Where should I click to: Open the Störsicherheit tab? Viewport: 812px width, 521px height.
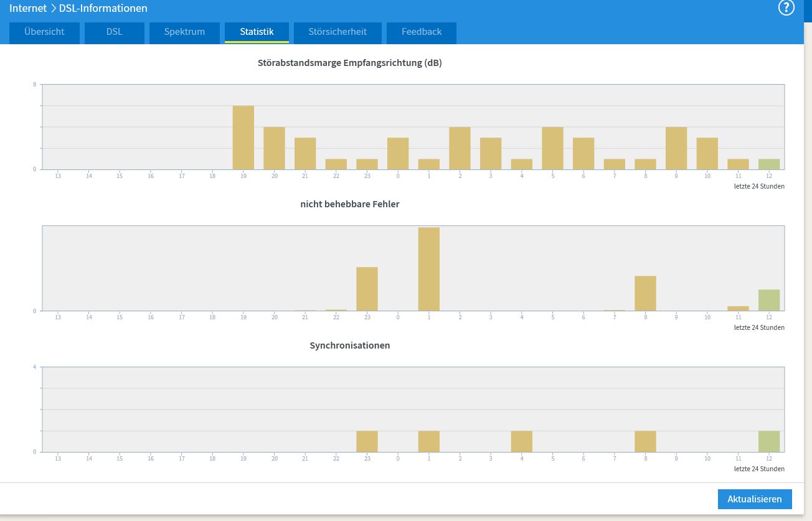click(338, 32)
